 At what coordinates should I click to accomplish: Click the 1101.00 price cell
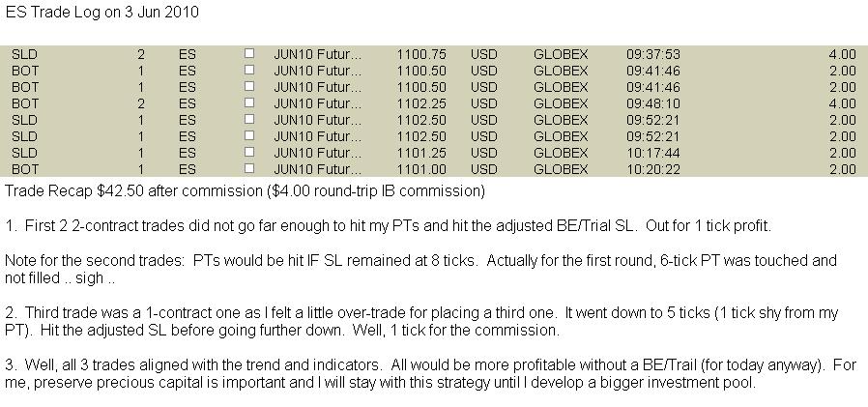click(x=421, y=169)
